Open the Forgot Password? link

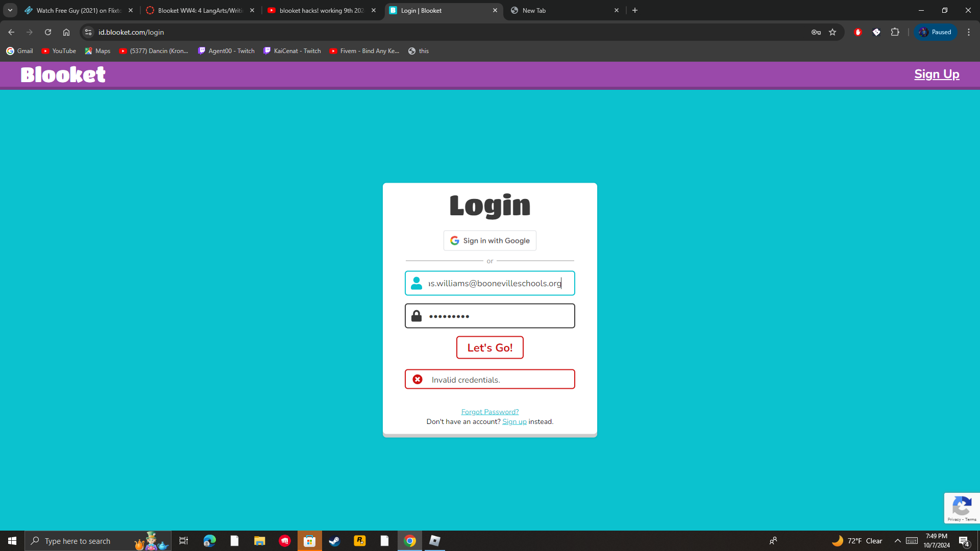click(x=489, y=412)
